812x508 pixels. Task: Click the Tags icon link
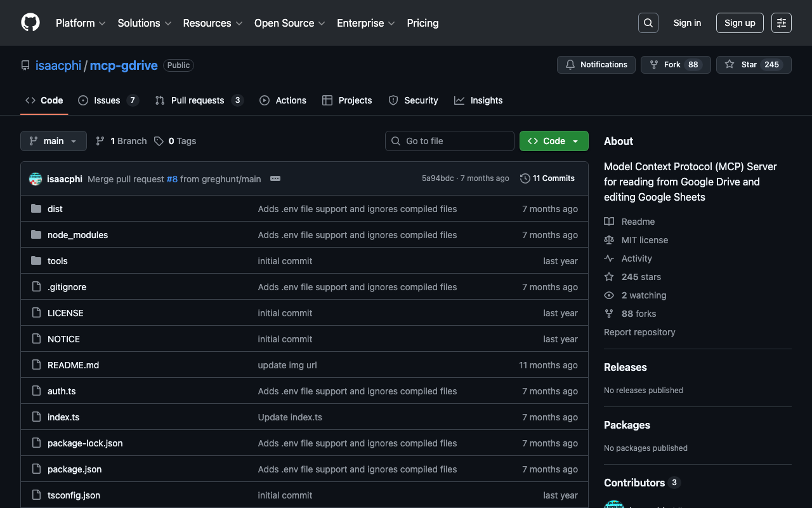[159, 141]
